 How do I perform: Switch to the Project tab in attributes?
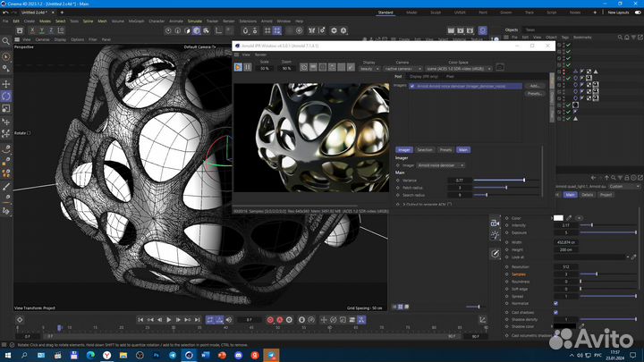click(x=606, y=195)
